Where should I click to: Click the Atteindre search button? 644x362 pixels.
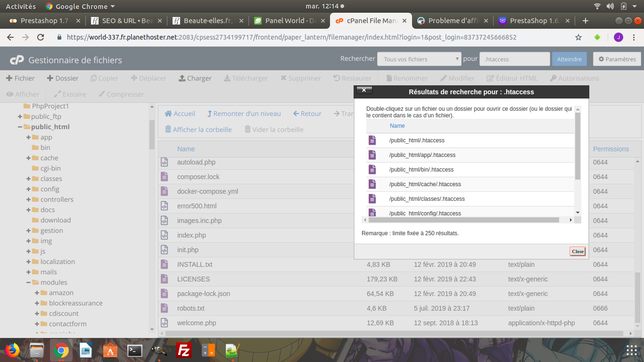(x=570, y=59)
